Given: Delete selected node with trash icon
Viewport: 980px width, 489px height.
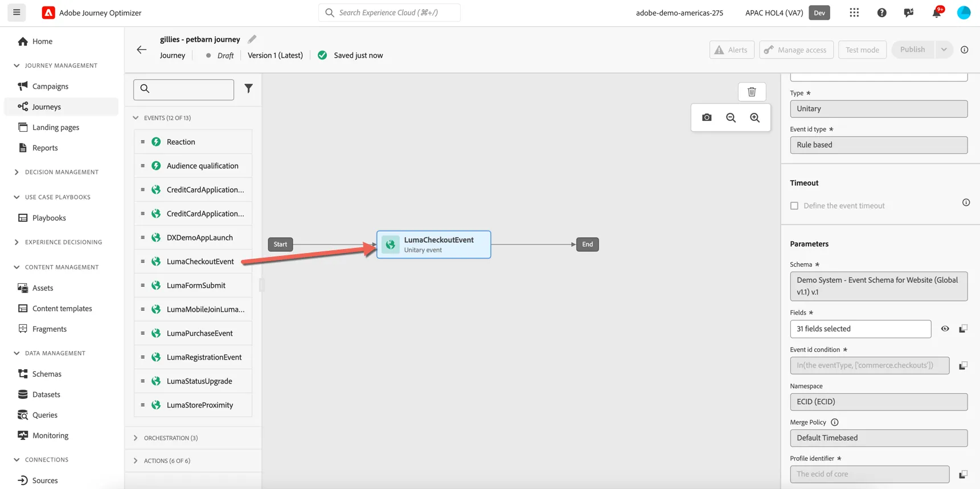Looking at the screenshot, I should (x=752, y=92).
